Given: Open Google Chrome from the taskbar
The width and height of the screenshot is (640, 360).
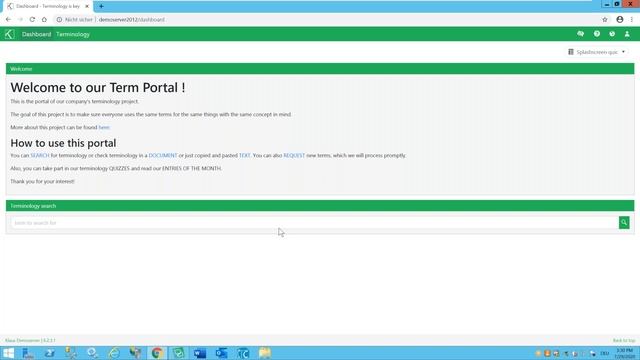Looking at the screenshot, I should click(157, 353).
